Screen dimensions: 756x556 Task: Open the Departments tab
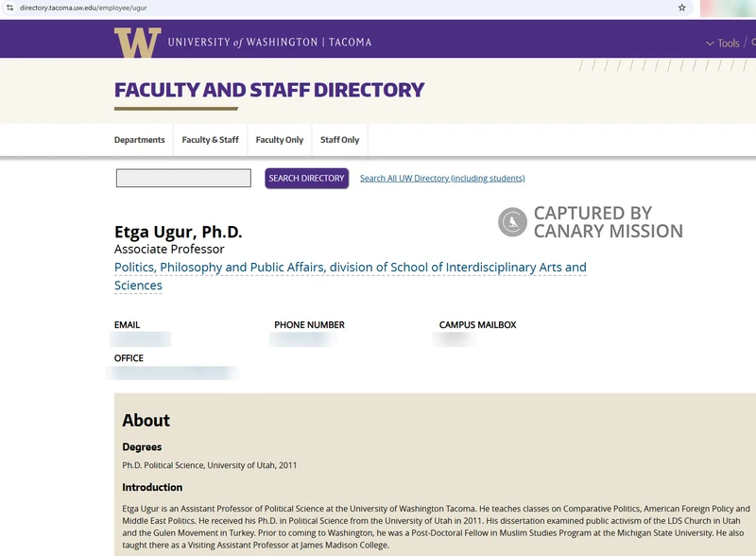[139, 140]
